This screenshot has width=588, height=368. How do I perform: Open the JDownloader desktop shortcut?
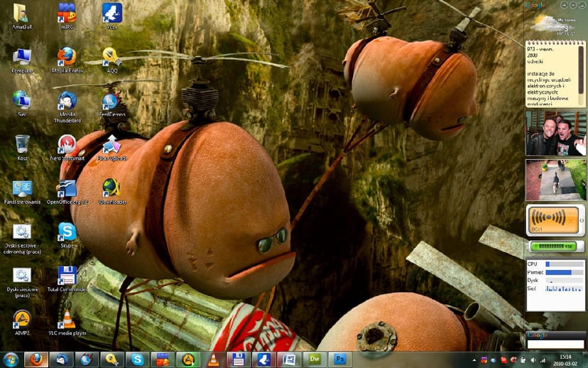coord(112,191)
